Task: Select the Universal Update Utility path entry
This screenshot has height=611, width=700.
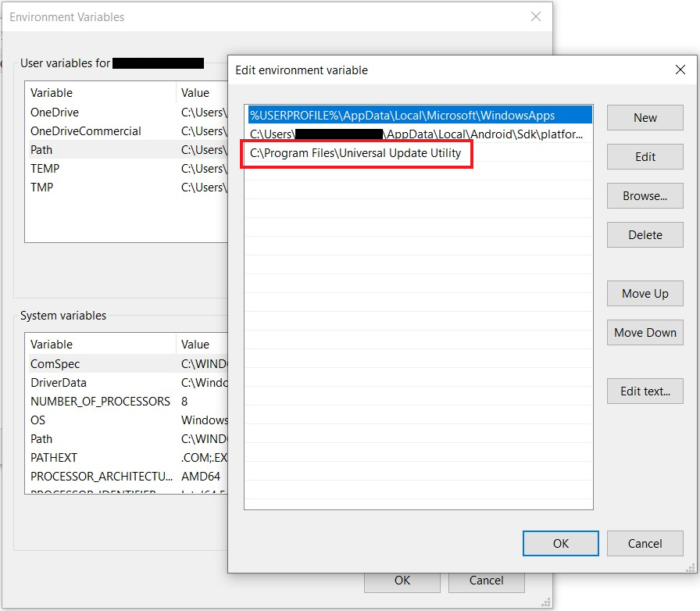Action: coord(356,153)
